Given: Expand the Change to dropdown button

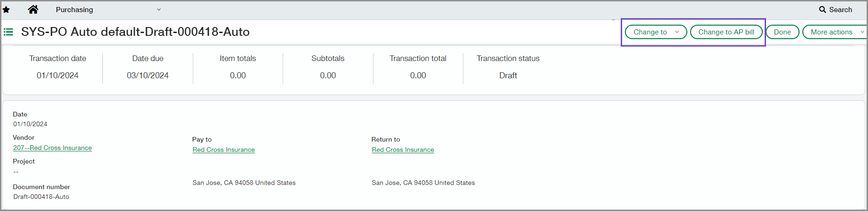Looking at the screenshot, I should (x=656, y=32).
